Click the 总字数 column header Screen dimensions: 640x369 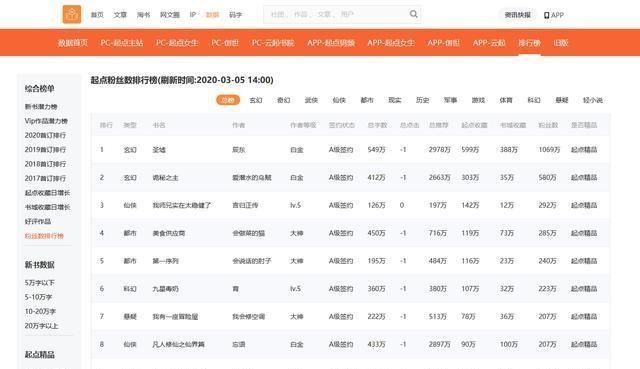click(377, 125)
